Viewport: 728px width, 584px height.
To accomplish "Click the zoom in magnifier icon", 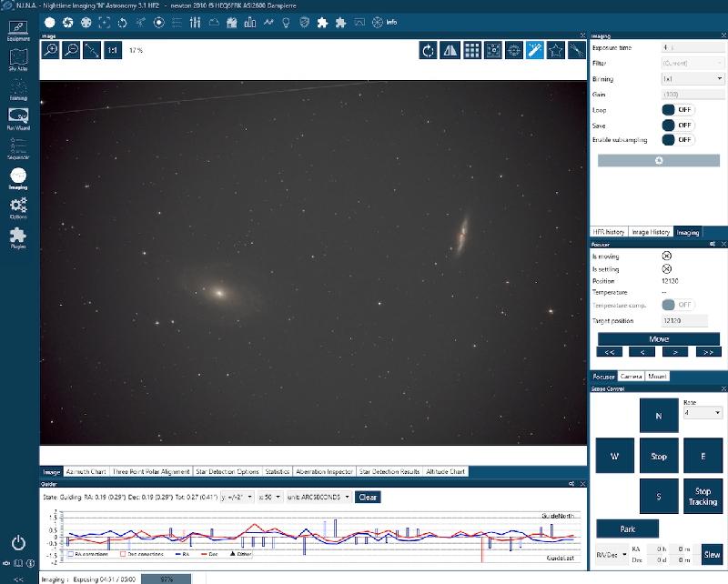I will pyautogui.click(x=50, y=51).
